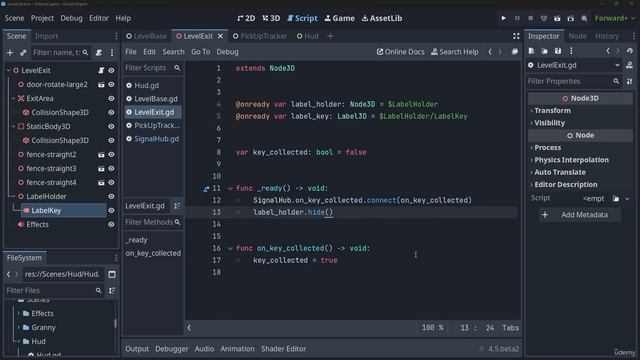Viewport: 640px width, 360px height.
Task: Create a new resource in Inspector
Action: pyautogui.click(x=531, y=51)
